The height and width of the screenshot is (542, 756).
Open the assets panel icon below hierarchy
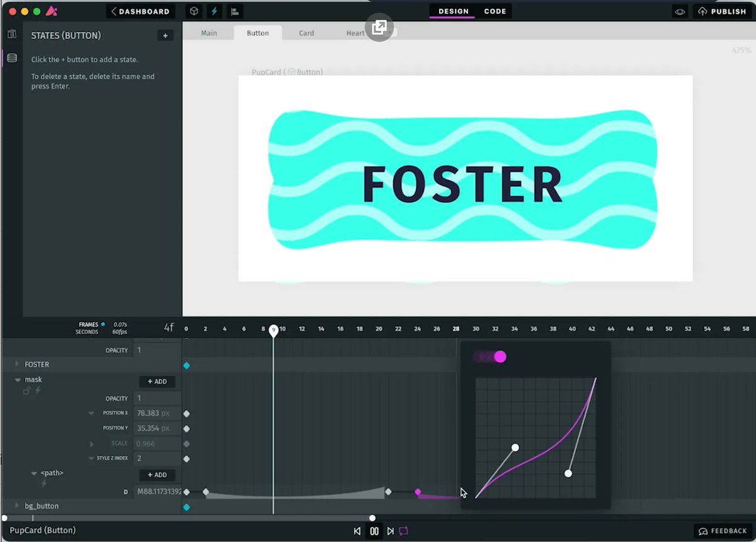pos(11,57)
